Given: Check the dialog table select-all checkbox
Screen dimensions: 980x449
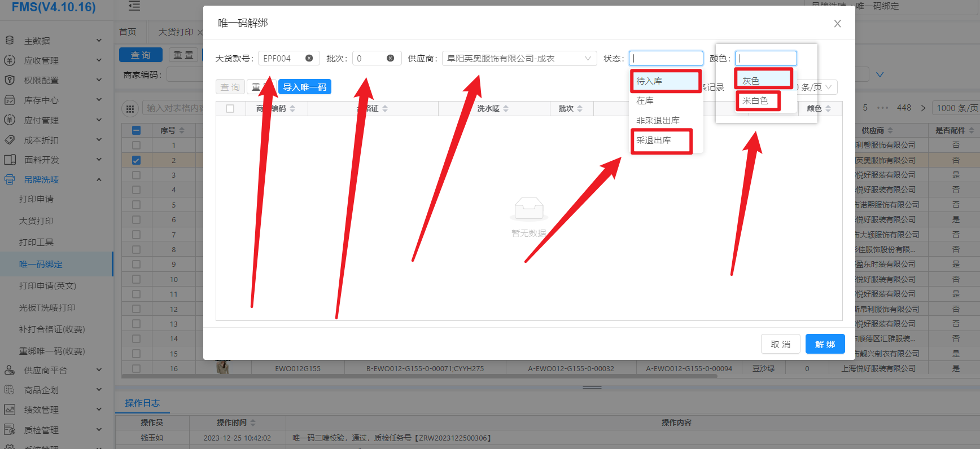Looking at the screenshot, I should click(230, 109).
